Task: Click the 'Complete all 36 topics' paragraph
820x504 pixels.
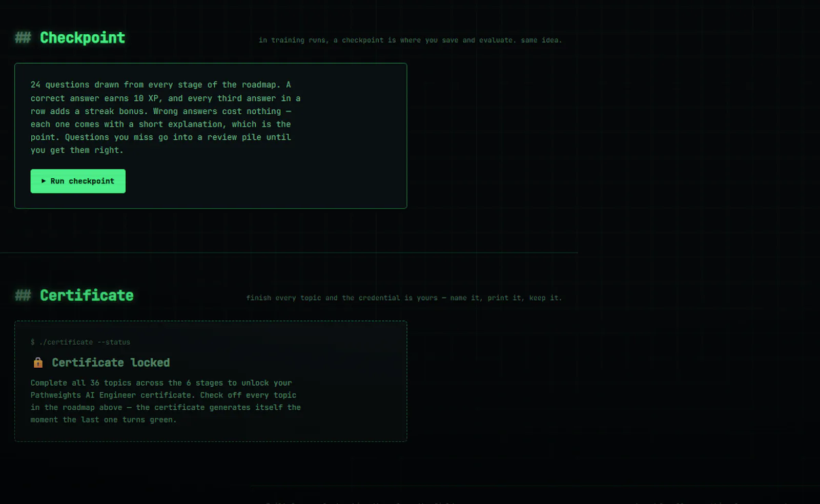Action: [166, 401]
